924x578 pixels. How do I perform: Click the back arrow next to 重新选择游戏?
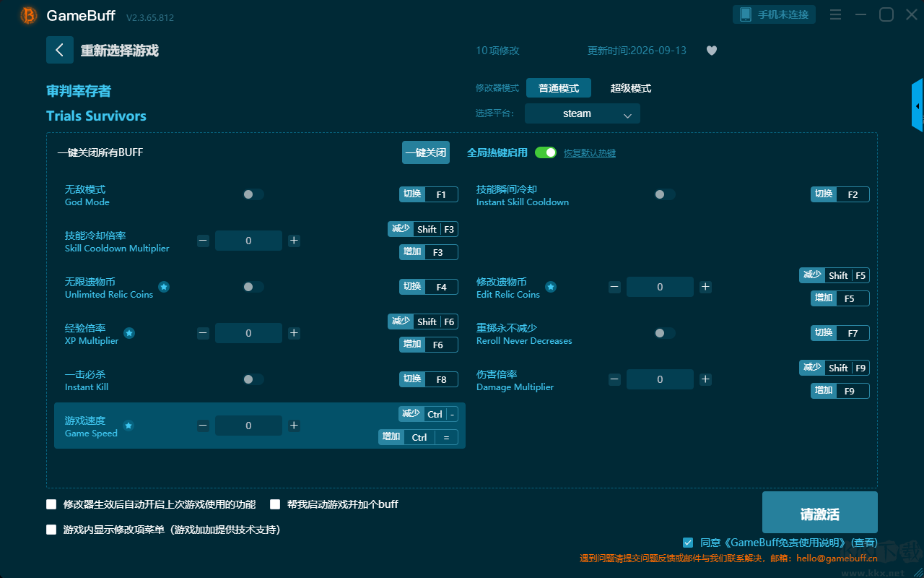60,50
